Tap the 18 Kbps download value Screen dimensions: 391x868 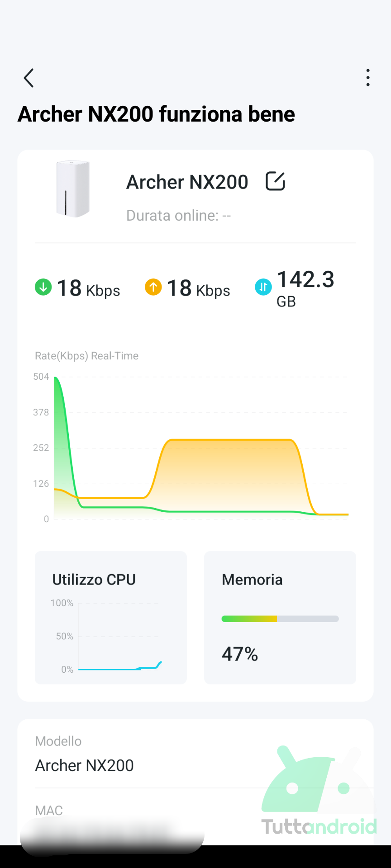(88, 288)
